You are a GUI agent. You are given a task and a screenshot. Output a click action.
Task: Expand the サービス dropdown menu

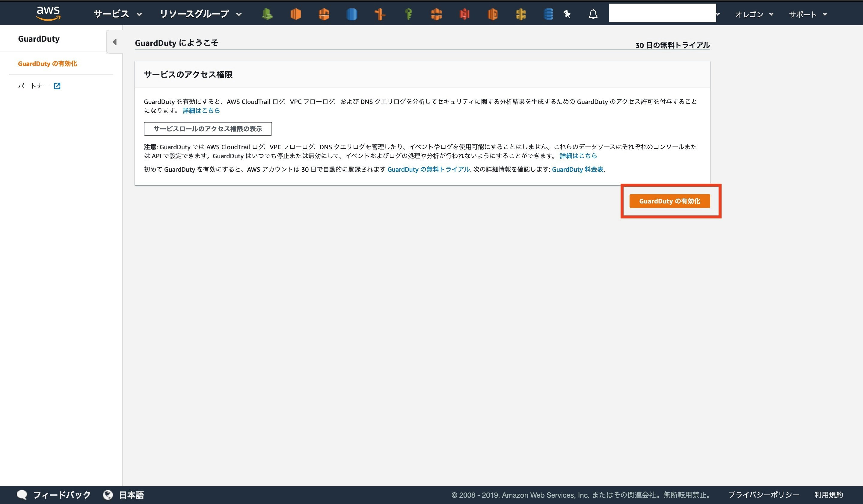[x=118, y=14]
